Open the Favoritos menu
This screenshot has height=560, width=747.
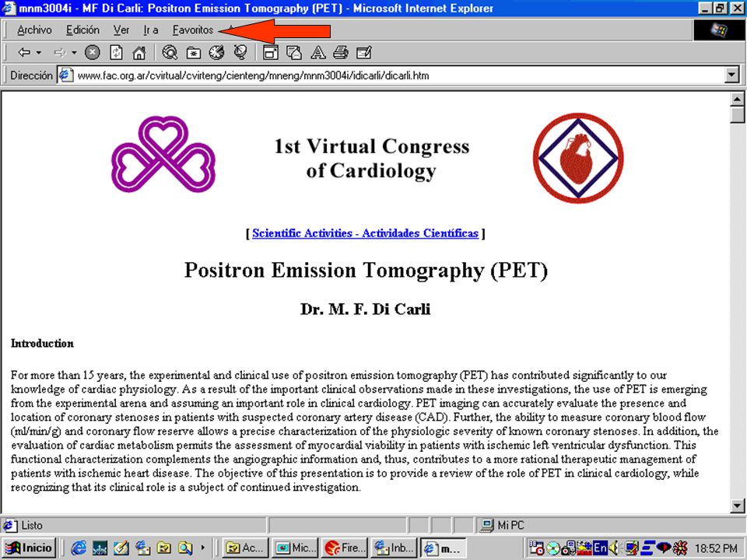193,30
